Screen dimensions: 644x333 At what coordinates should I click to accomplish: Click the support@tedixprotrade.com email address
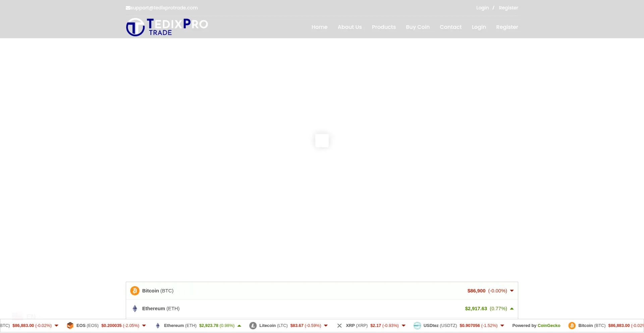[164, 8]
